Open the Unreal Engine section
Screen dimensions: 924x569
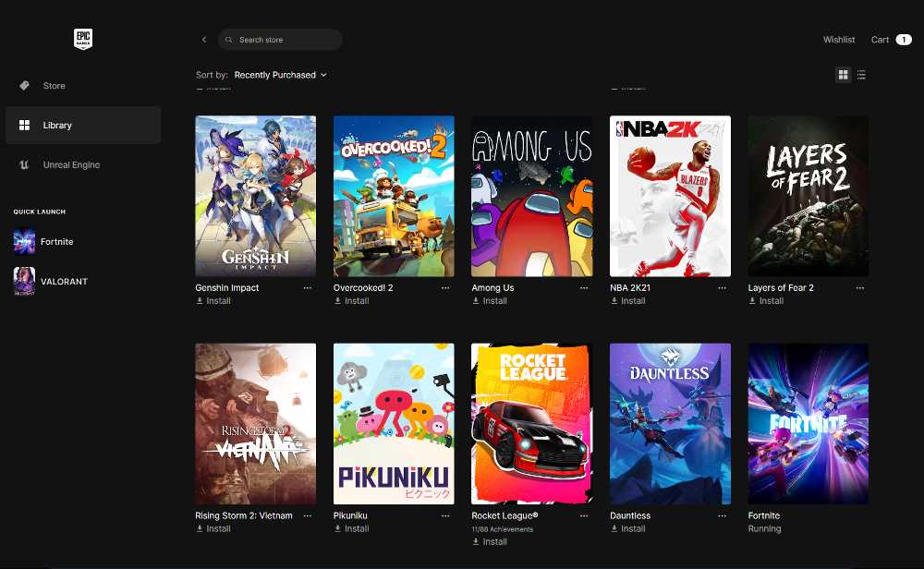tap(70, 165)
